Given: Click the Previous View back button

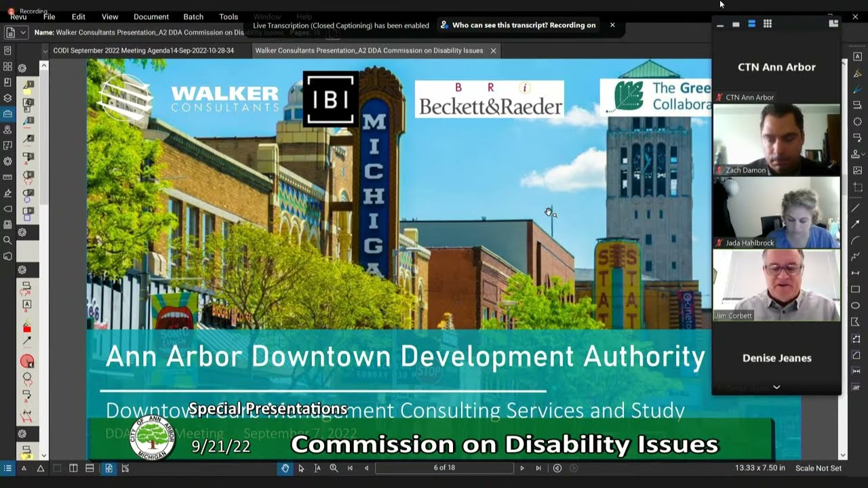Looking at the screenshot, I should (x=557, y=468).
